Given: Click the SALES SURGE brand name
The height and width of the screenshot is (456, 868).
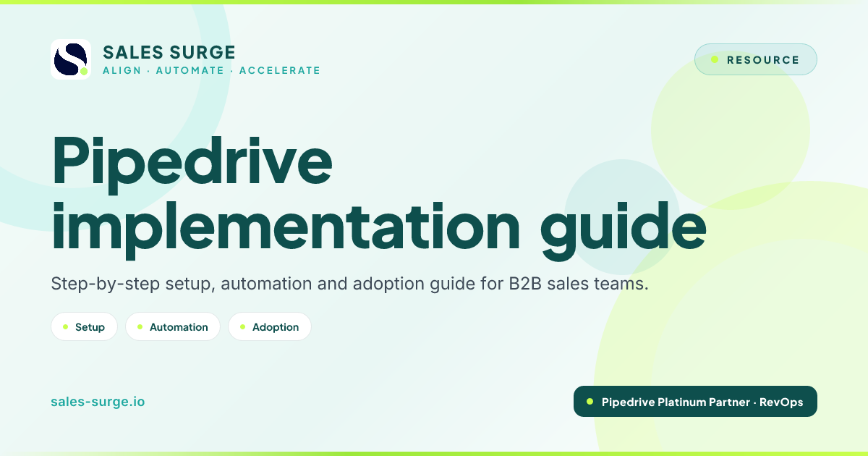Looking at the screenshot, I should pyautogui.click(x=169, y=52).
